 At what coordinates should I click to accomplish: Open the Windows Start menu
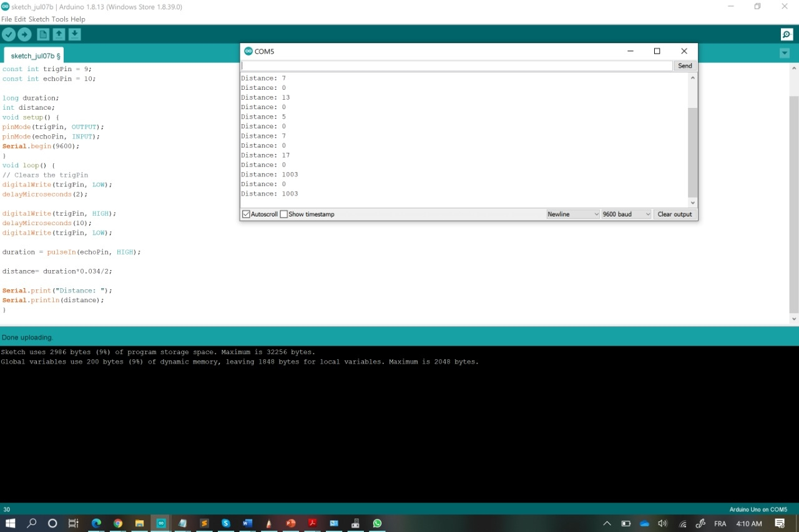coord(11,523)
